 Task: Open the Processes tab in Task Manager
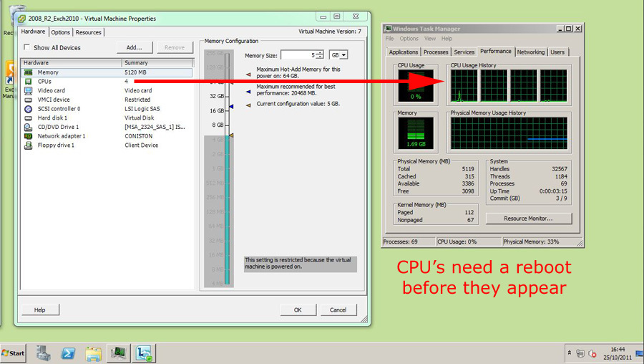(x=436, y=52)
